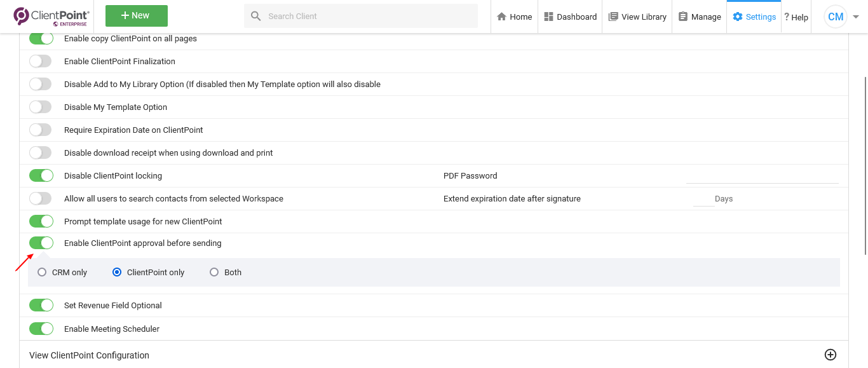Toggle Set Revenue Field Optional
868x368 pixels.
(x=41, y=306)
